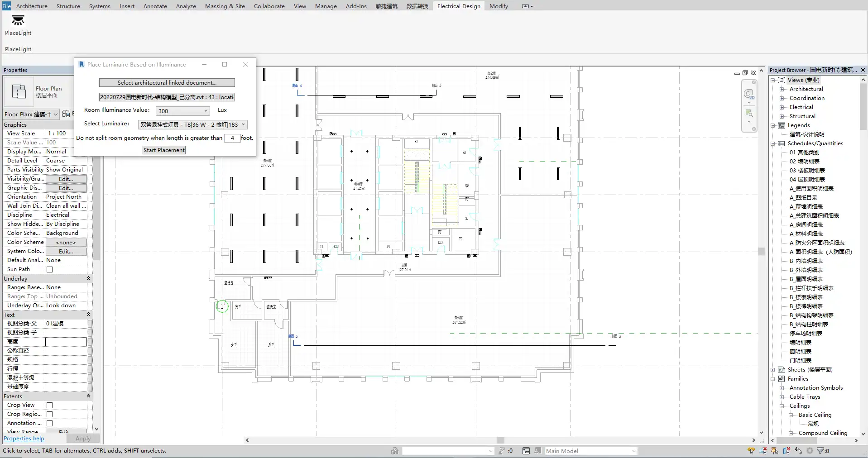Enable the Sun Path checkbox

(50, 269)
